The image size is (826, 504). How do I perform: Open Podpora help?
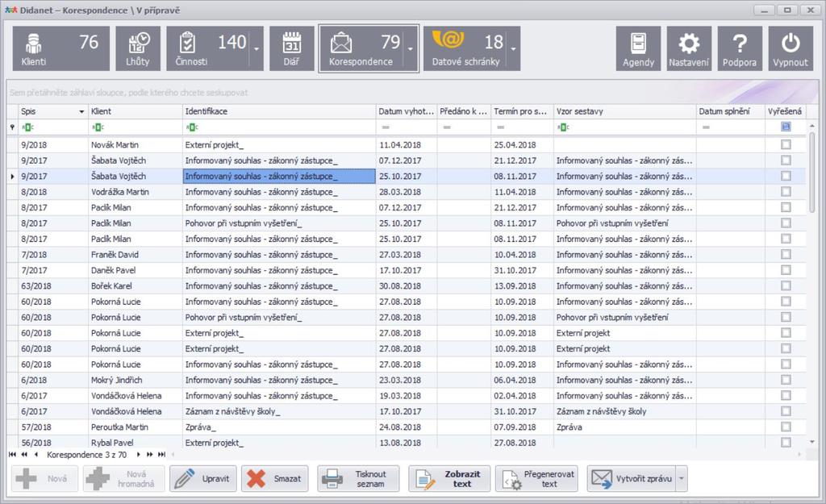point(740,48)
